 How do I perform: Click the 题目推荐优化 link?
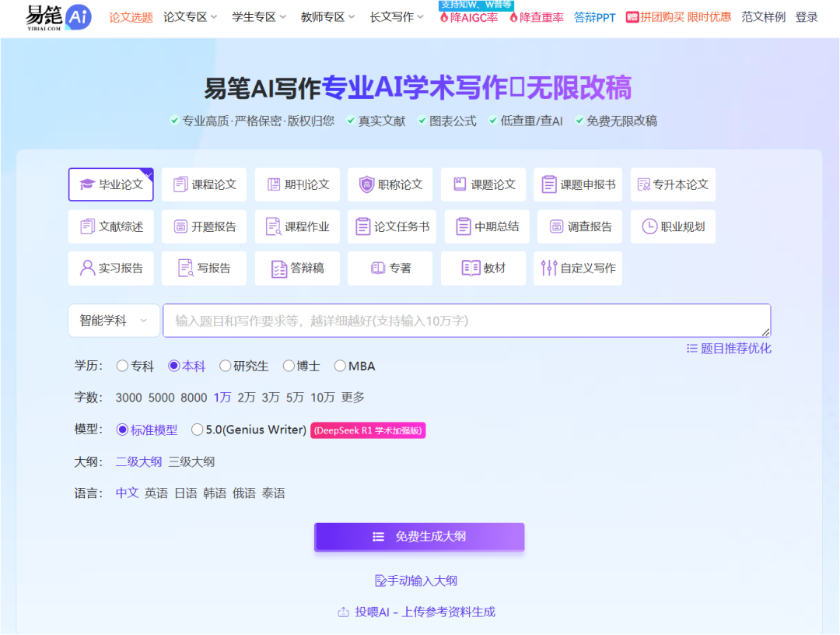click(x=729, y=349)
